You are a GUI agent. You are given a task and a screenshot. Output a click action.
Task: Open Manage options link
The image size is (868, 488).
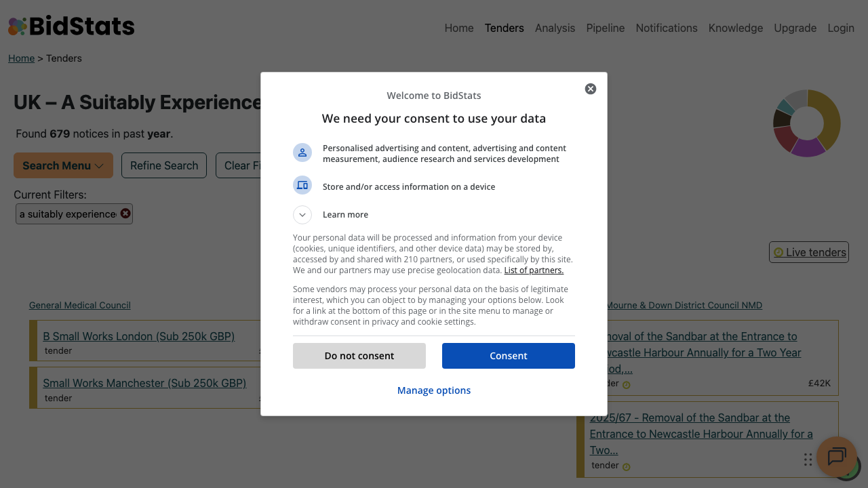pos(434,390)
